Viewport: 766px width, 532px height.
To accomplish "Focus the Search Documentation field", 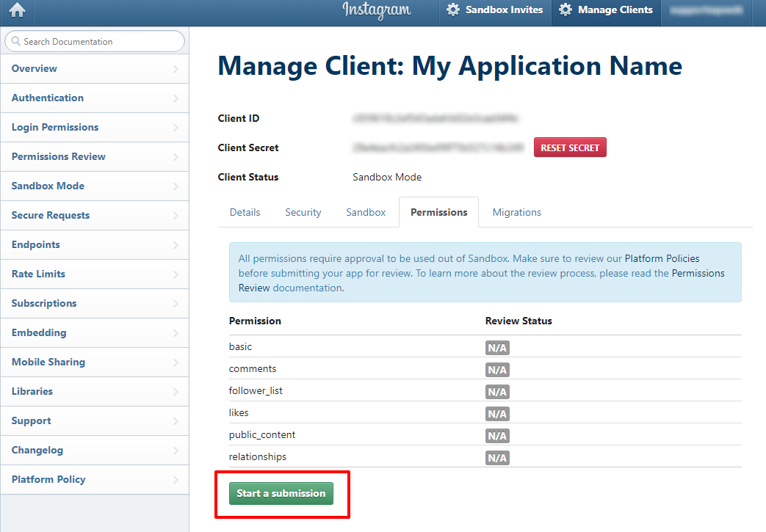I will coord(99,42).
